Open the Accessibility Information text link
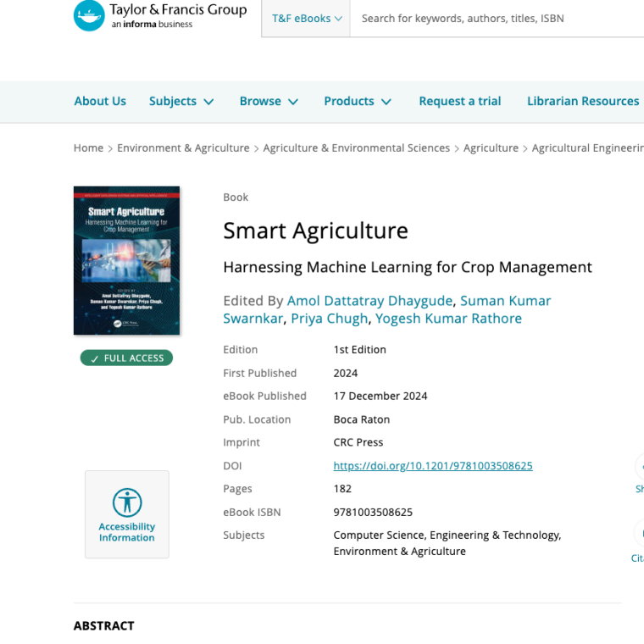The image size is (644, 644). coord(127,532)
